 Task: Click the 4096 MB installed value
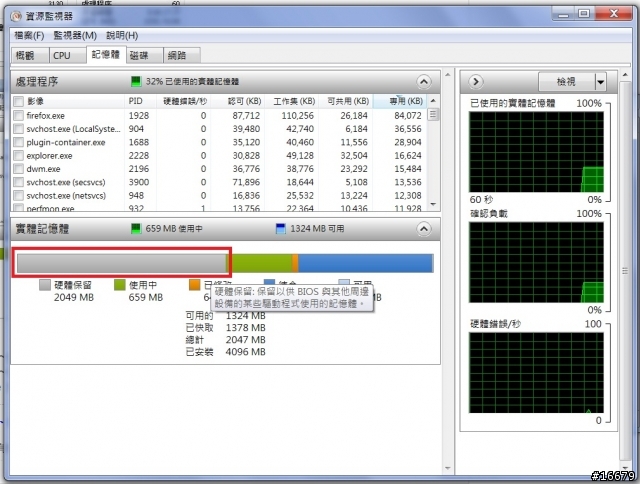[x=245, y=352]
